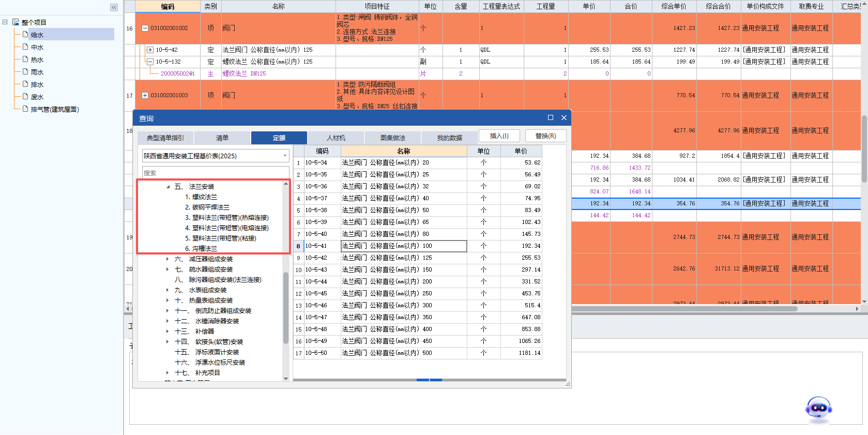The height and width of the screenshot is (435, 868).
Task: Click price cell 453.75 for 10-5-45
Action: [x=521, y=294]
